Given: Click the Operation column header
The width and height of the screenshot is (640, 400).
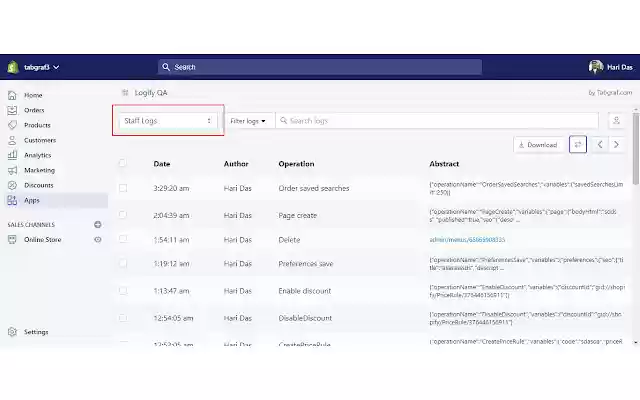Looking at the screenshot, I should tap(296, 164).
